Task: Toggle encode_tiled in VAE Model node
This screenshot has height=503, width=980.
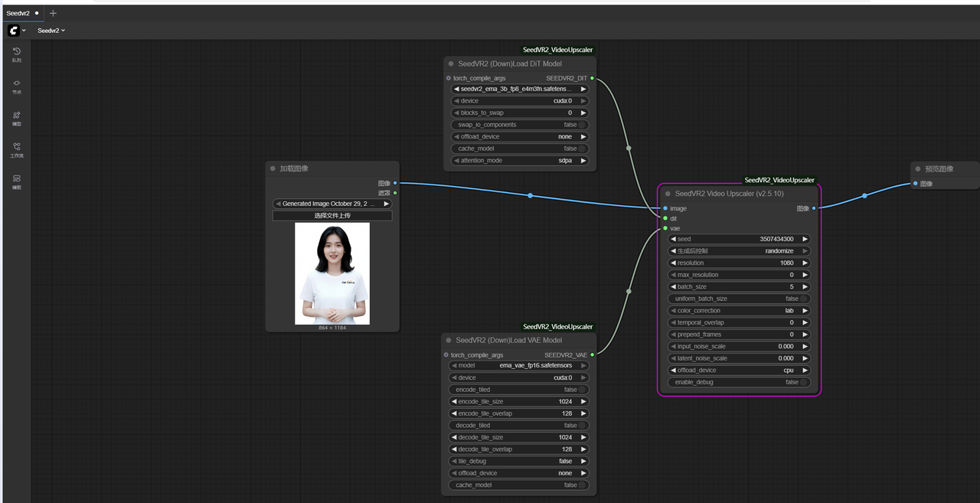Action: [518, 390]
